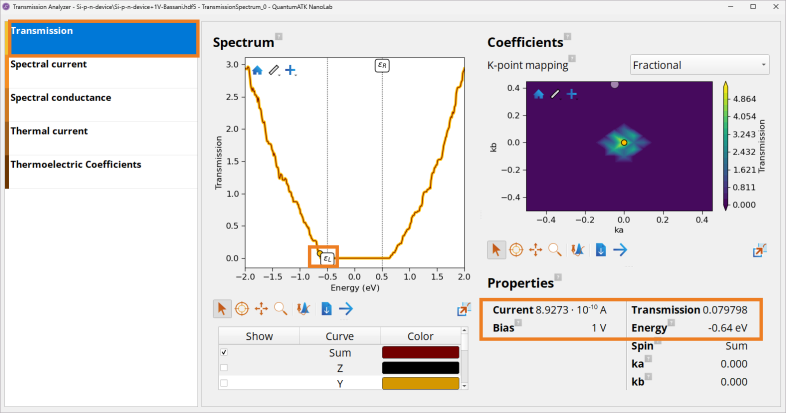Click curve table scrollbar down arrow

coord(464,386)
